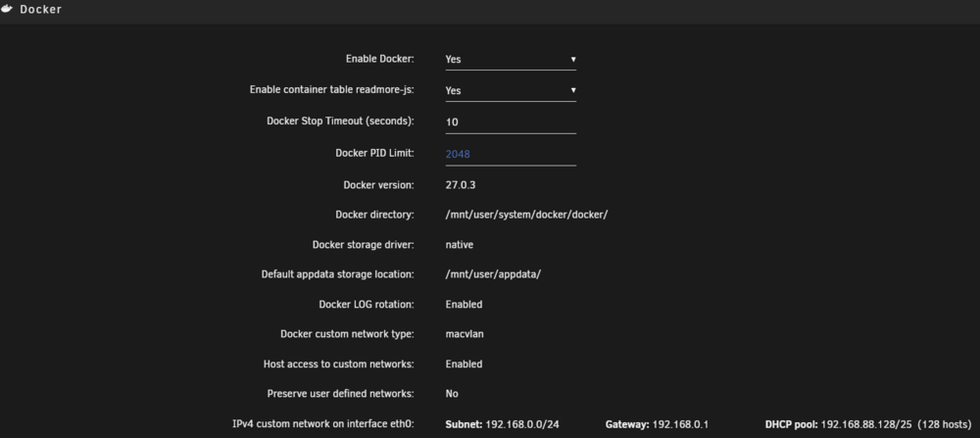The width and height of the screenshot is (980, 438).
Task: Click the Docker Stop Timeout field
Action: coord(511,122)
